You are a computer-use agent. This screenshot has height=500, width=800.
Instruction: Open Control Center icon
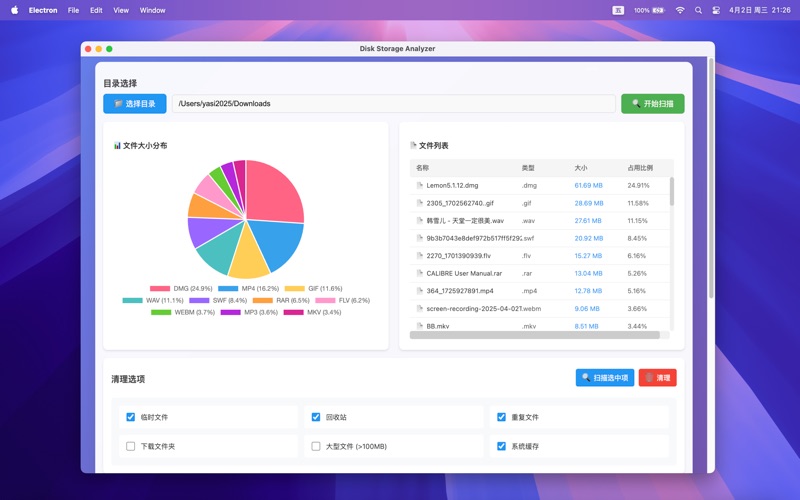point(716,10)
